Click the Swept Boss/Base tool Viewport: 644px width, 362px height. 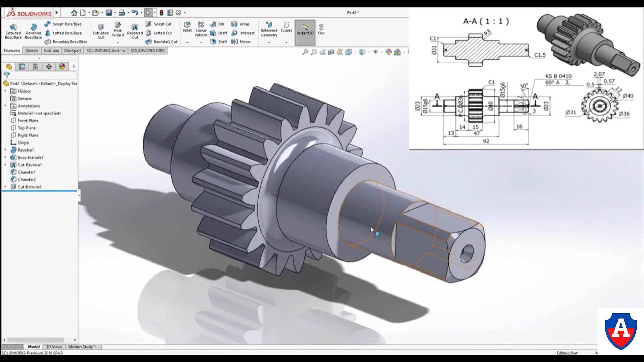pyautogui.click(x=63, y=24)
